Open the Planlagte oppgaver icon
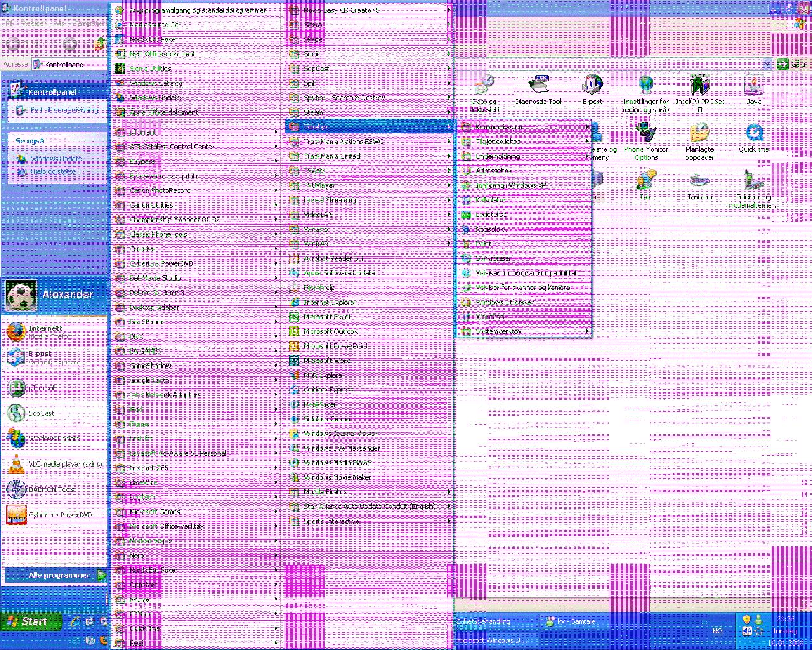Screen dimensions: 812x650 (700, 142)
